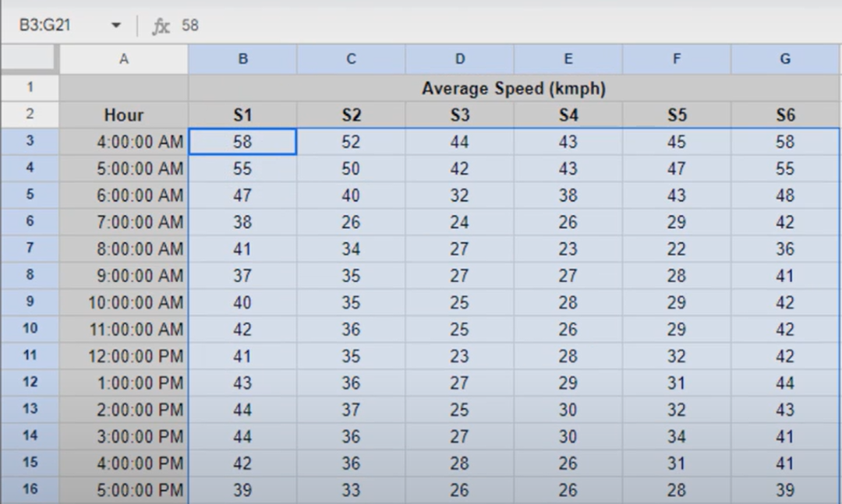Click S5 value 47 in 5:00:00 AM row
Viewport: 842px width, 504px height.
(677, 168)
